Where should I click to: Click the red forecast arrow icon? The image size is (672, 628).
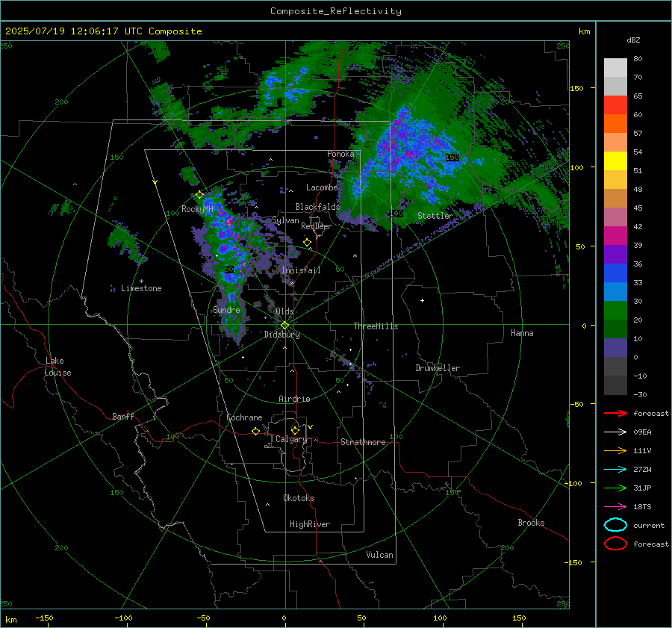coord(615,413)
